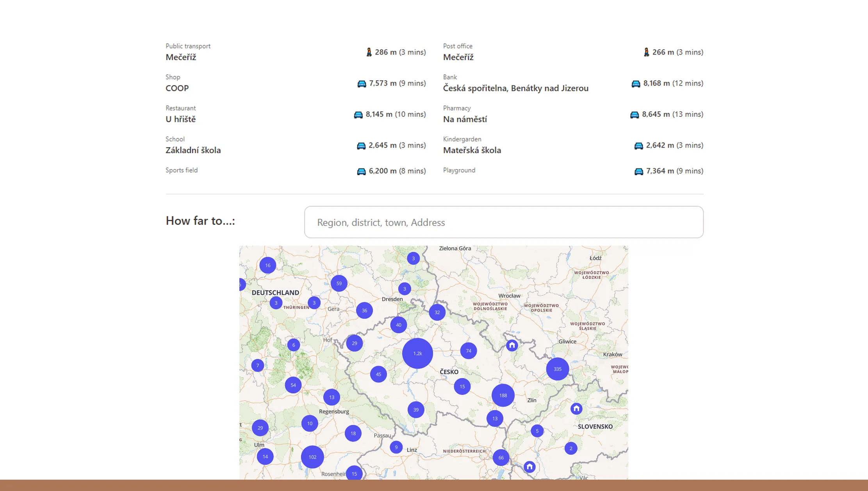
Task: Select the home marker near Gliwice on map
Action: (512, 345)
